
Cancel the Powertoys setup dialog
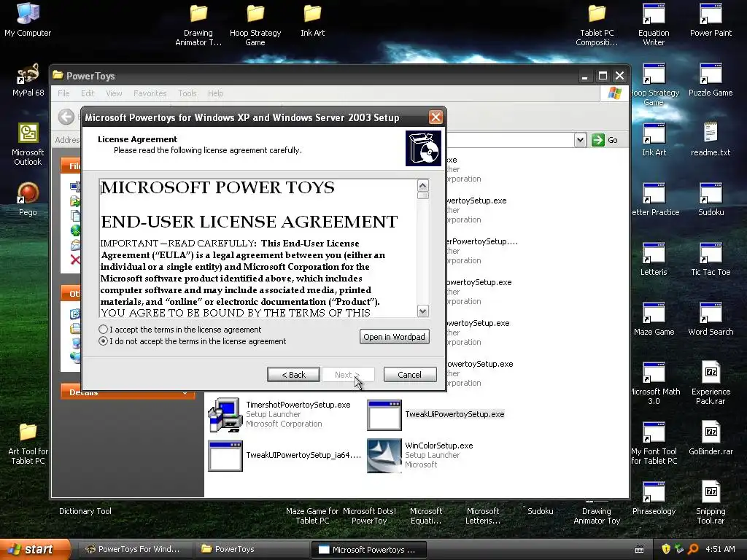coord(410,375)
